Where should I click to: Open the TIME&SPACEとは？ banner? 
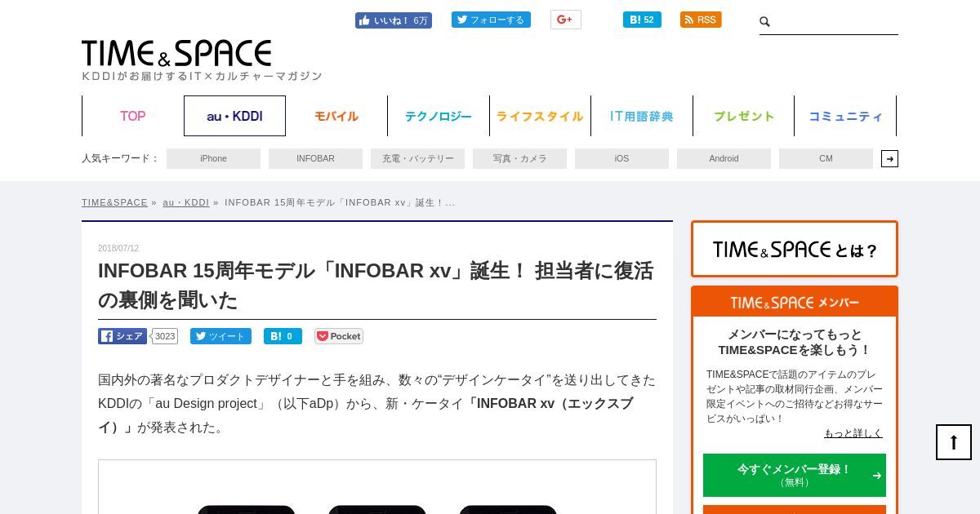795,249
